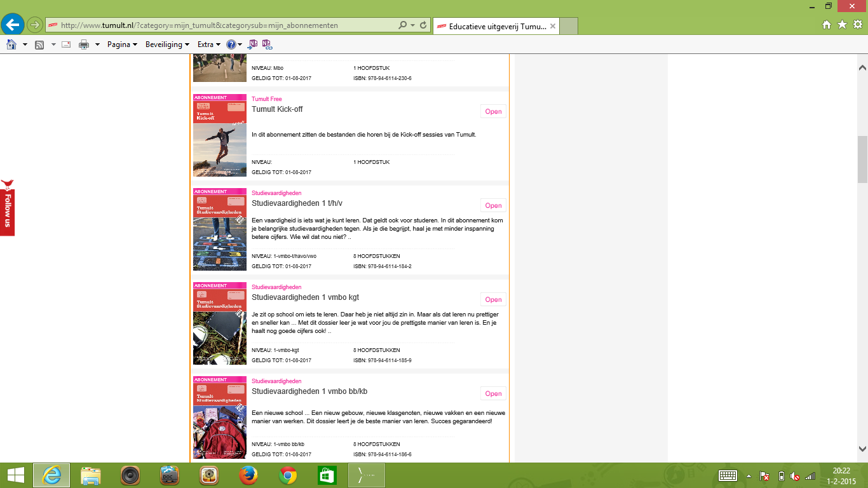Go back with the blue back arrow
868x488 pixels.
click(13, 25)
